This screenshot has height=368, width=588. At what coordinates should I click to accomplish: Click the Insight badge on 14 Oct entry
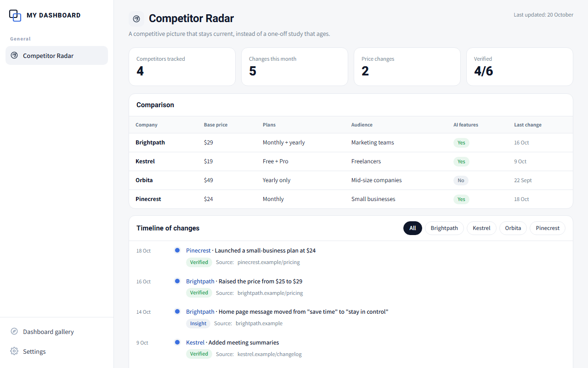(x=198, y=323)
